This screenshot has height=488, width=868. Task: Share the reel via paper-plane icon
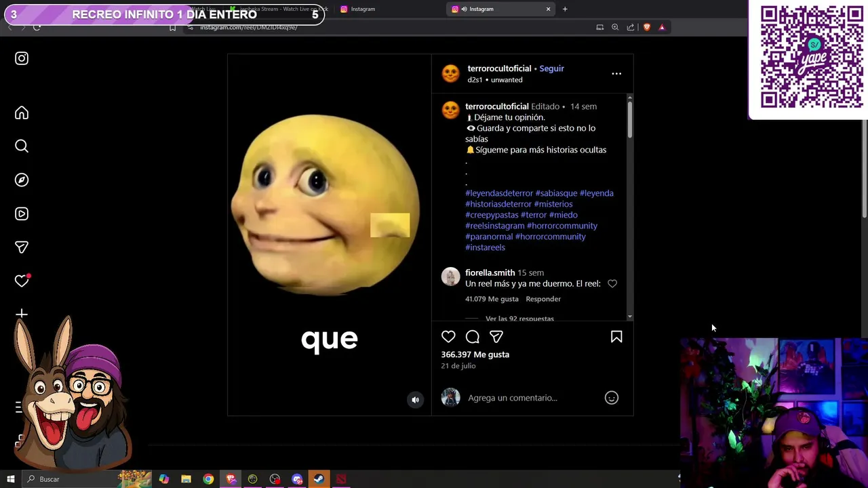coord(496,337)
